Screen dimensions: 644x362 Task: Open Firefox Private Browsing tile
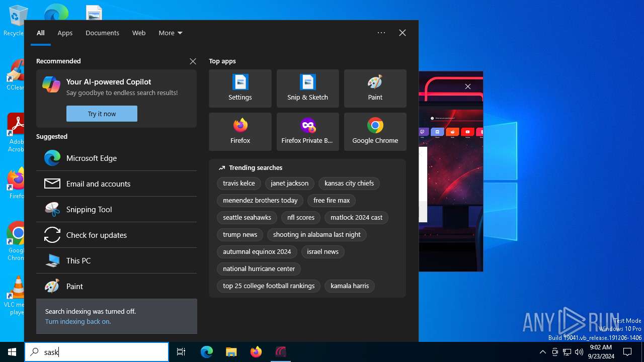tap(307, 132)
